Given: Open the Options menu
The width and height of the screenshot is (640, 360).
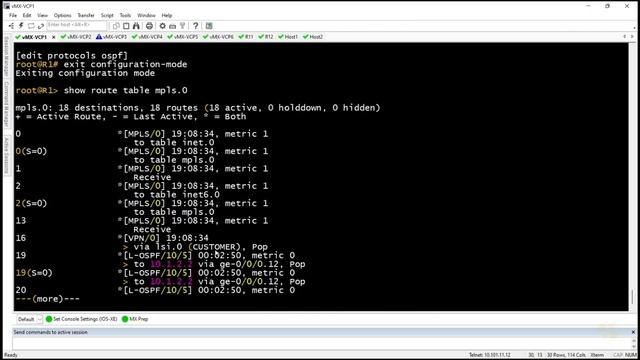Looking at the screenshot, I should [62, 15].
